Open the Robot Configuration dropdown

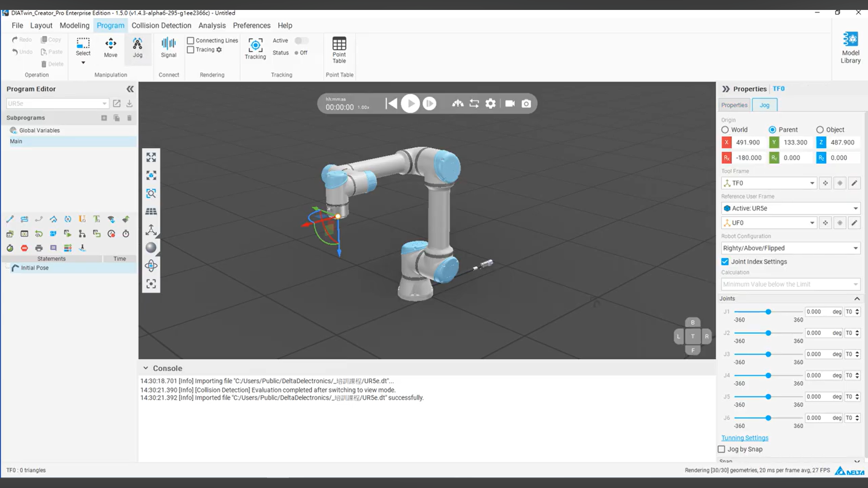point(791,248)
